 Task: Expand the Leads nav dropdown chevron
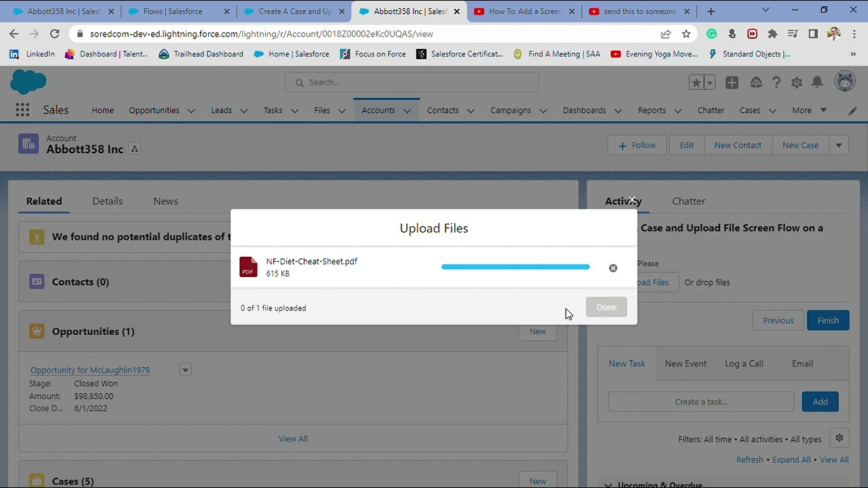click(x=243, y=110)
